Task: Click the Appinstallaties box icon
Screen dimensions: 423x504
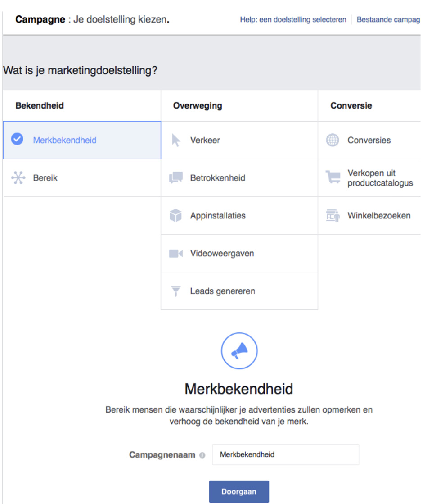Action: coord(175,215)
